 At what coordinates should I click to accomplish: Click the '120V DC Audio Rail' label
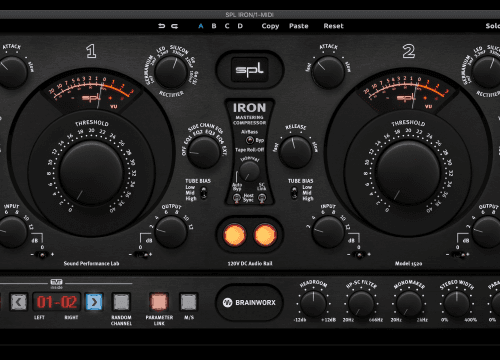point(250,264)
